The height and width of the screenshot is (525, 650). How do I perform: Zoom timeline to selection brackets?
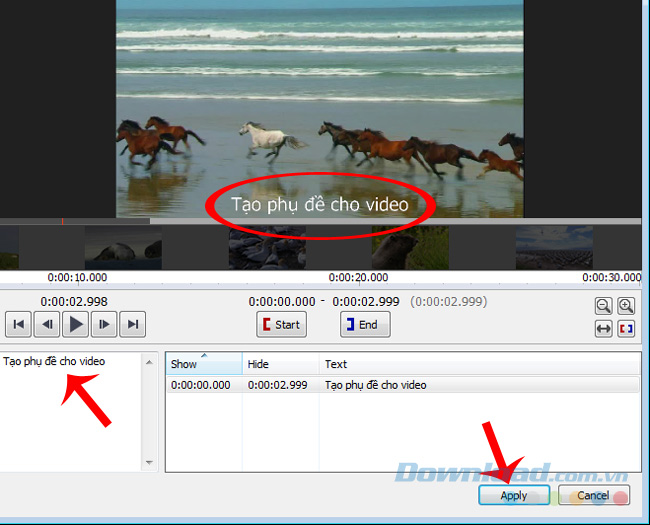pos(626,329)
